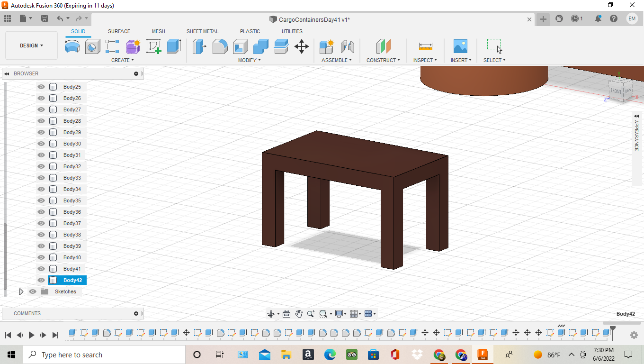Image resolution: width=644 pixels, height=364 pixels.
Task: Click the Look At icon
Action: [x=286, y=314]
